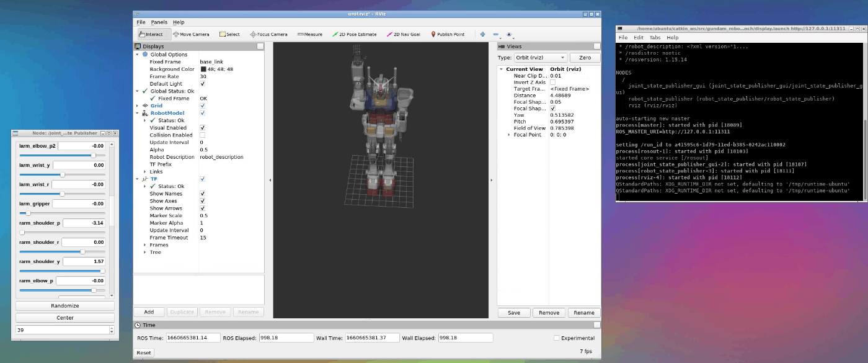Viewport: 868px width, 363px height.
Task: Activate the Focus Camera tool
Action: pos(268,34)
